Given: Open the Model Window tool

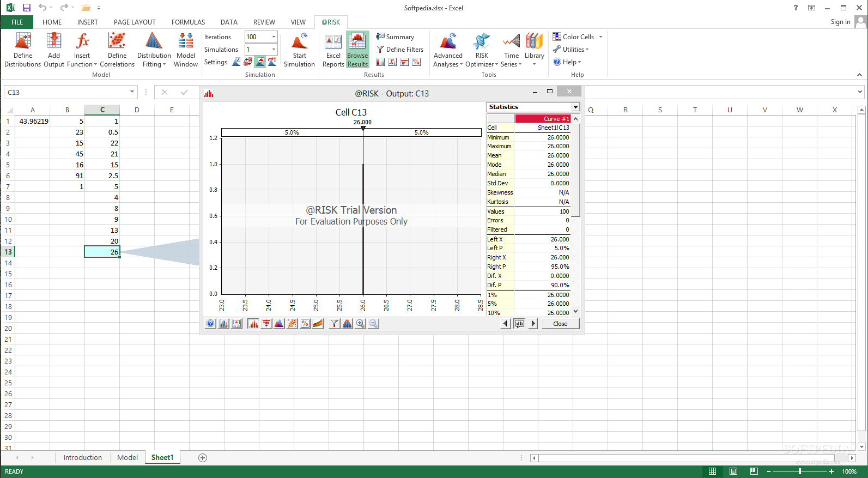Looking at the screenshot, I should (186, 50).
